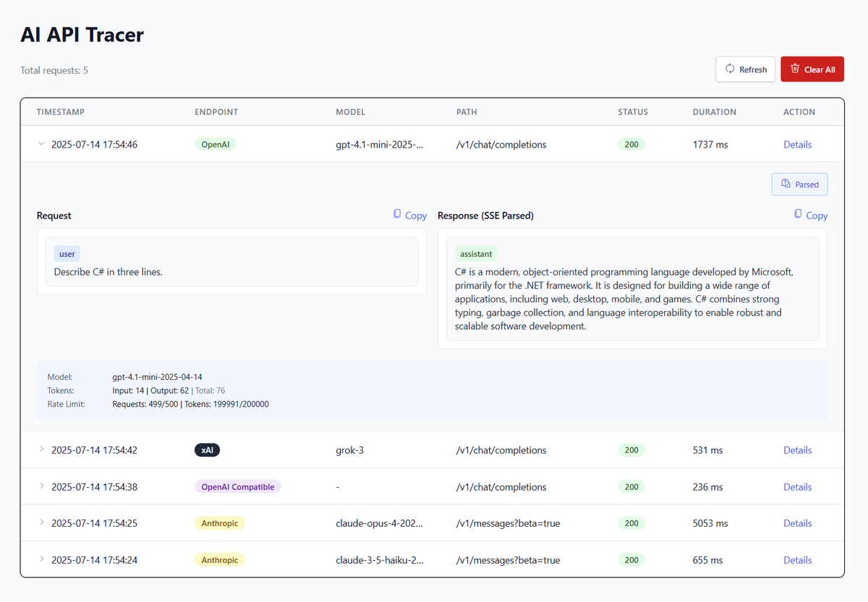Click the ENDPOINT column header

(216, 112)
